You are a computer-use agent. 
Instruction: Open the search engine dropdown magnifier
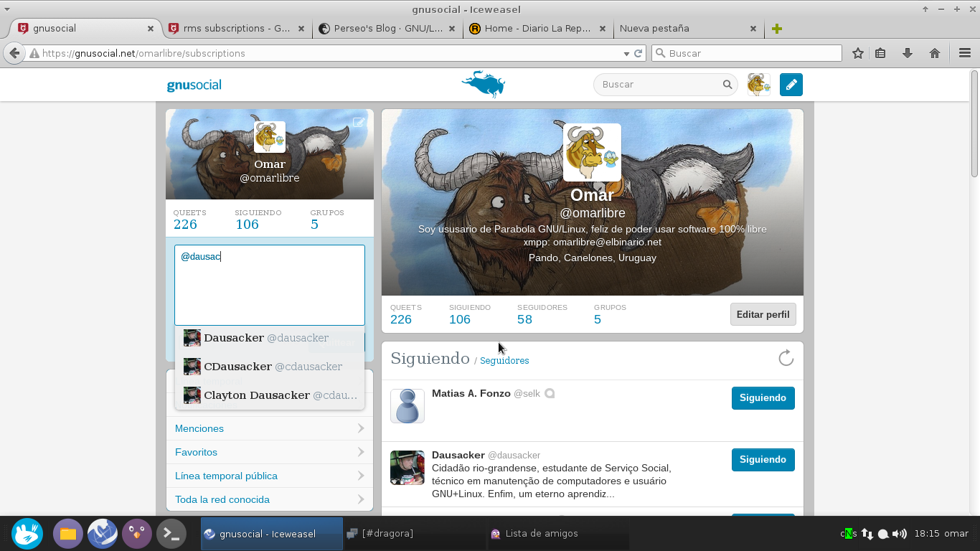tap(660, 53)
